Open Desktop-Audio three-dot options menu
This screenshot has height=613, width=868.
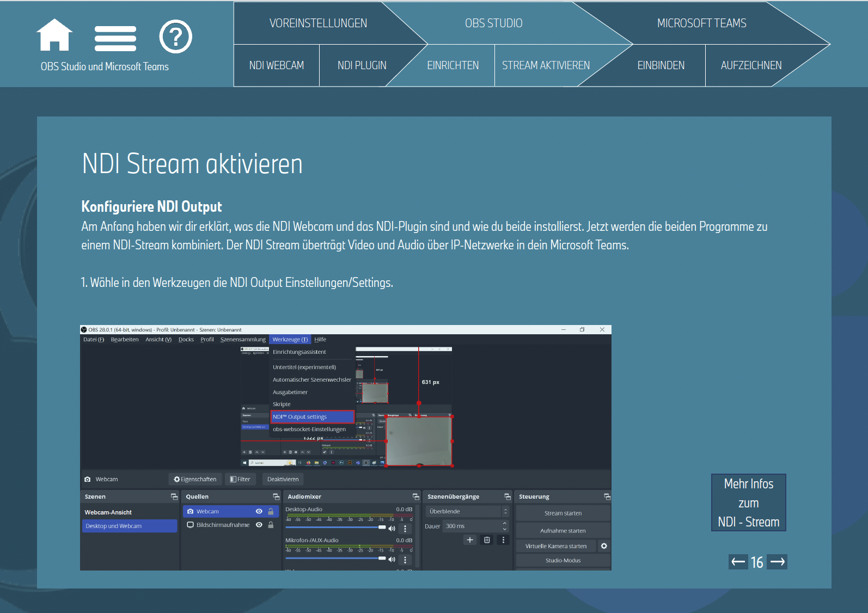coord(405,529)
